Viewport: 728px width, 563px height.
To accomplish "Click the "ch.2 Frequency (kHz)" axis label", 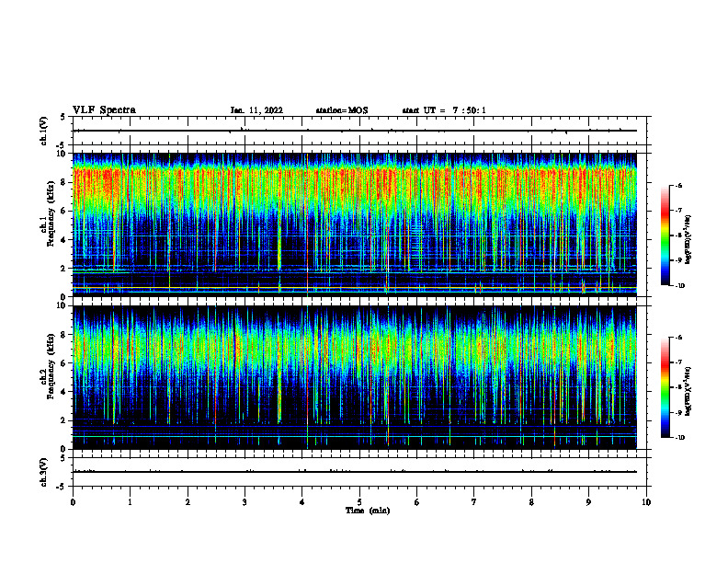I will [47, 366].
